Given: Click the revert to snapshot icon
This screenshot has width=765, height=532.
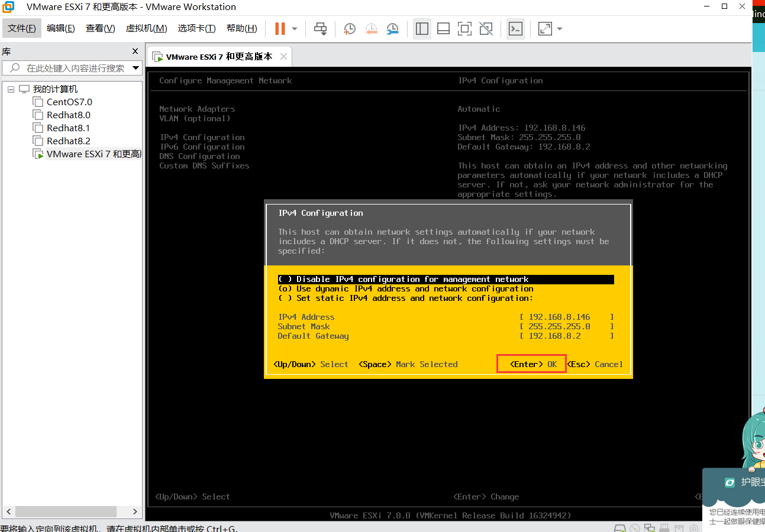Looking at the screenshot, I should coord(372,28).
